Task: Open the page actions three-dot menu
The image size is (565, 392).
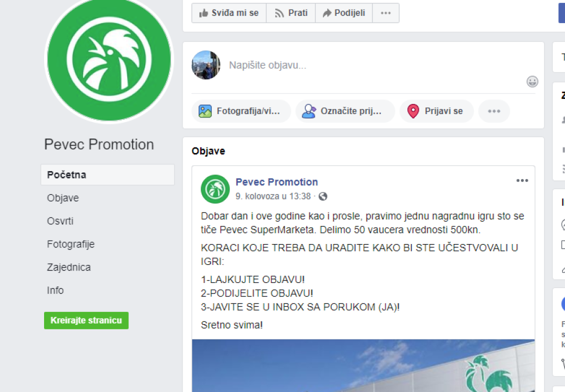Action: click(385, 13)
